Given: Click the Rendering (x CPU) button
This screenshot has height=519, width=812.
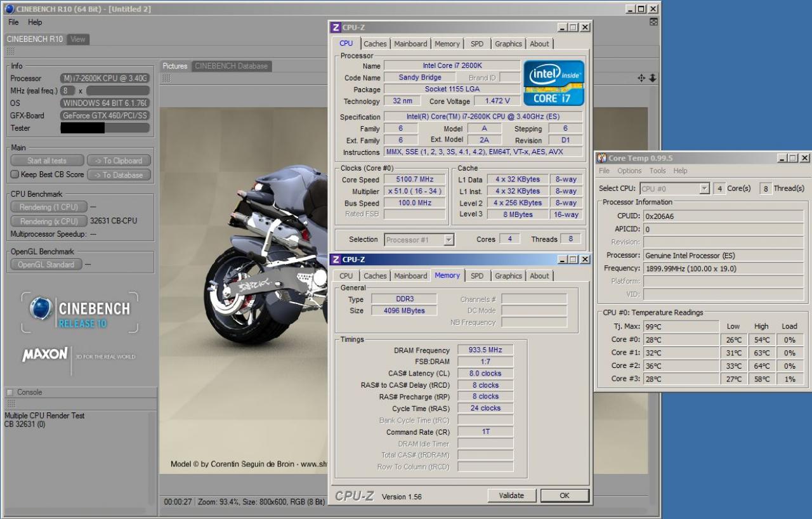Looking at the screenshot, I should tap(49, 221).
